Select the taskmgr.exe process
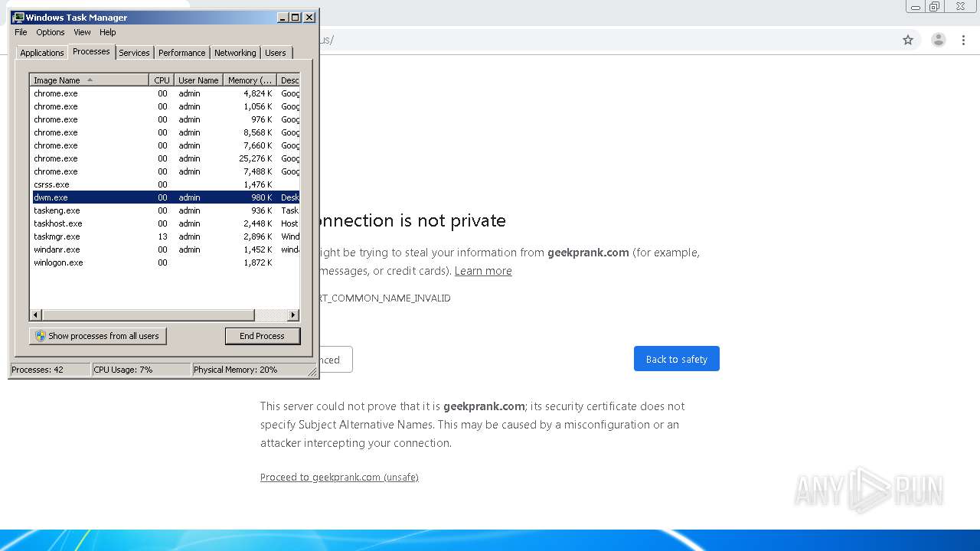Viewport: 980px width, 551px height. click(x=165, y=236)
